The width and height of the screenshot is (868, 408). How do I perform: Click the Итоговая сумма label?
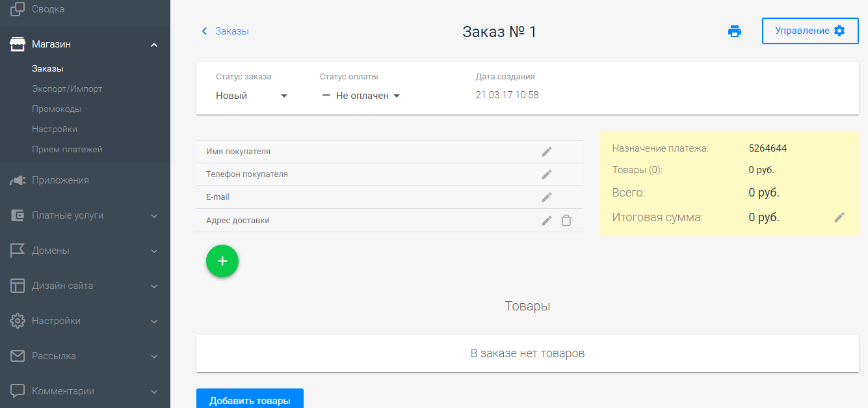click(x=657, y=217)
